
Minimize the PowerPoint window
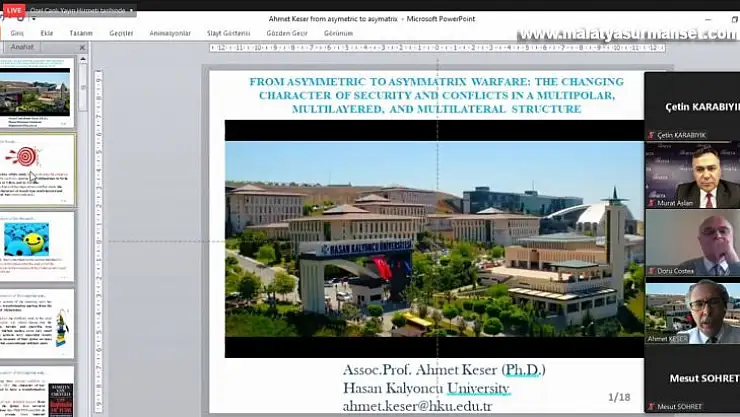coord(708,19)
